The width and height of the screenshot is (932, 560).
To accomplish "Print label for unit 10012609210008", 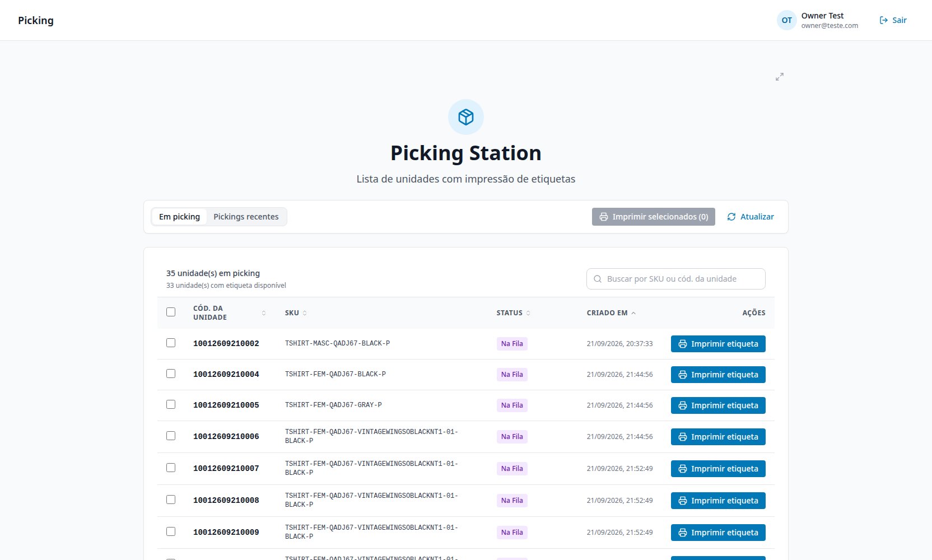I will (718, 501).
